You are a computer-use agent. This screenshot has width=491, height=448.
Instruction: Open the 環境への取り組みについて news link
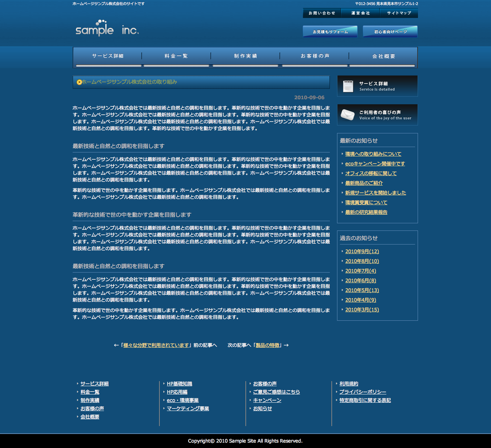pos(373,154)
